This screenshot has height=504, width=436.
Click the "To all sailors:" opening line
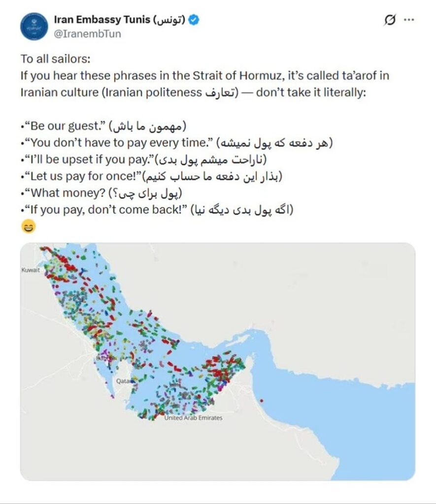coord(56,60)
